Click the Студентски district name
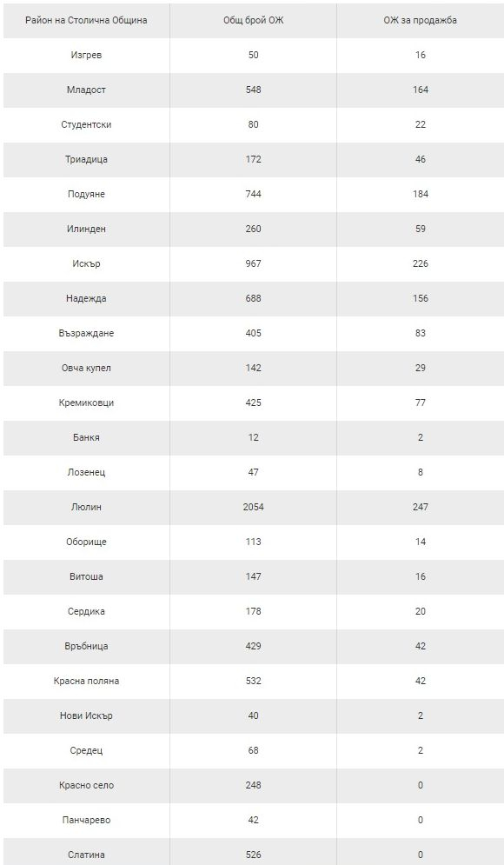 (86, 124)
